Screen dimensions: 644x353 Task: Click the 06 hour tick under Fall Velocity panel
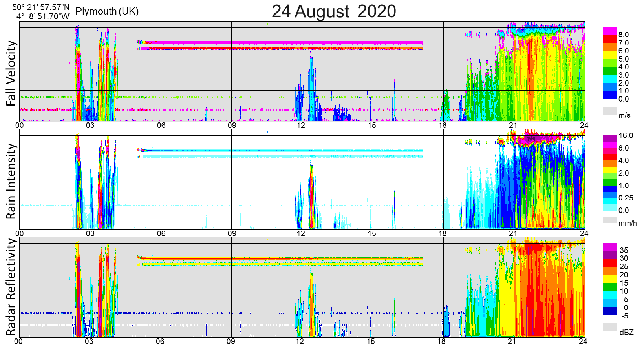(x=161, y=126)
